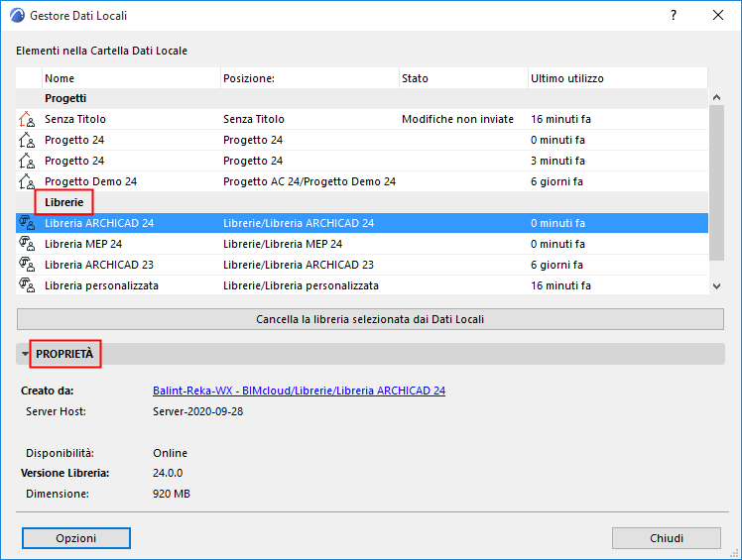742x560 pixels.
Task: Select the Libreria ARCHICAD 24 row
Action: coord(362,223)
